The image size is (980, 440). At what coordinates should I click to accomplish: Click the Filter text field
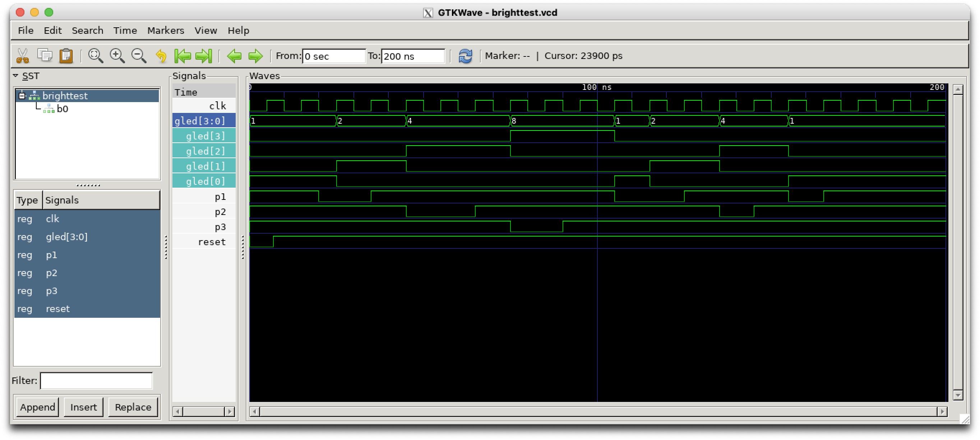[x=96, y=381]
